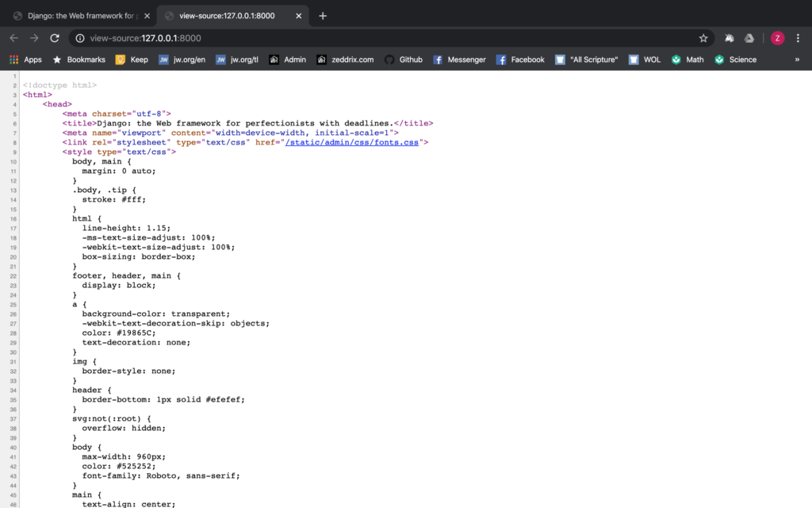Click the "overflow: hidden;" line
This screenshot has width=812, height=508.
coord(124,428)
